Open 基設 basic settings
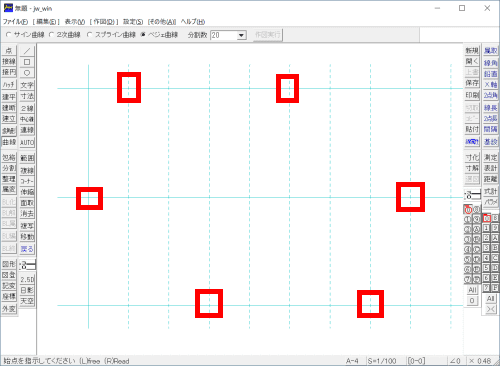 click(490, 142)
